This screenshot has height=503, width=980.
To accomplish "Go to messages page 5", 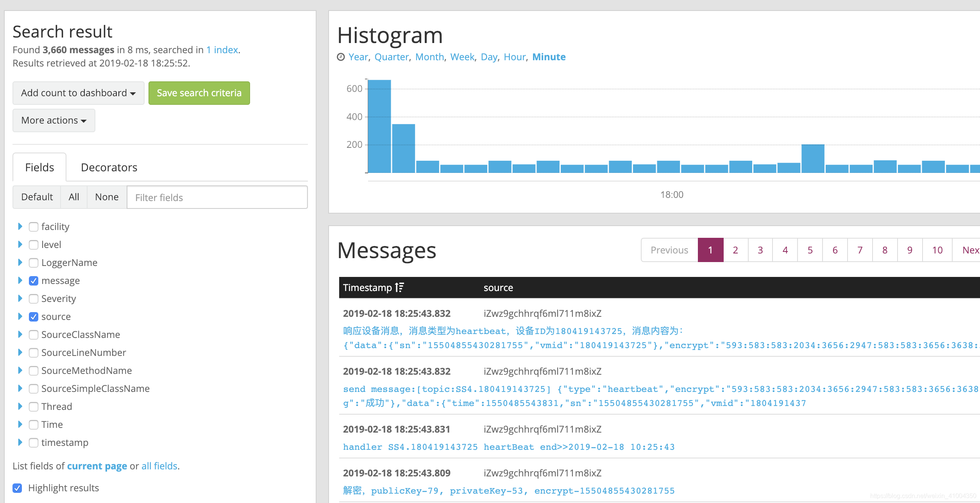I will [x=810, y=250].
